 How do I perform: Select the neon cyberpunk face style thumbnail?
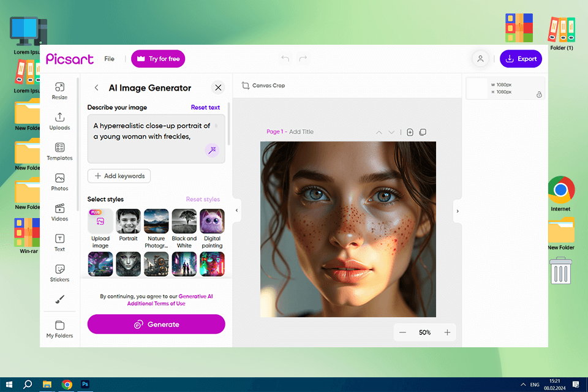tap(213, 264)
